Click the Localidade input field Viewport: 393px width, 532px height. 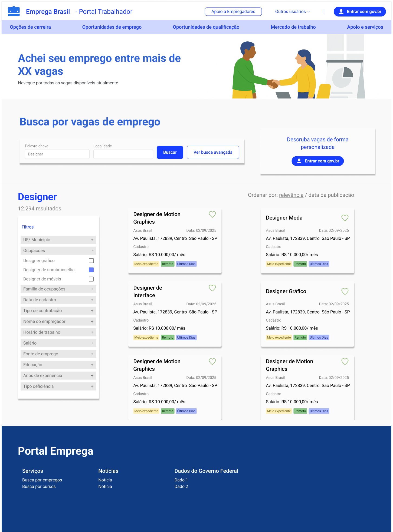[x=123, y=154]
